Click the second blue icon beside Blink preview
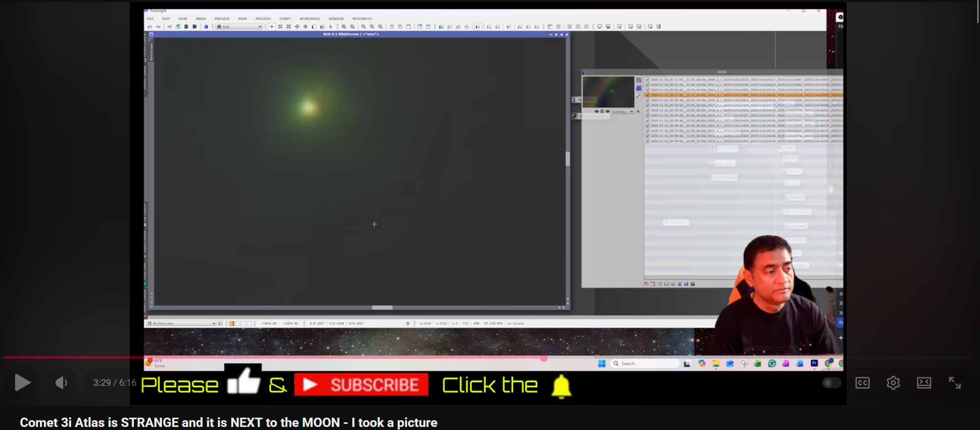This screenshot has height=430, width=980. [638, 88]
